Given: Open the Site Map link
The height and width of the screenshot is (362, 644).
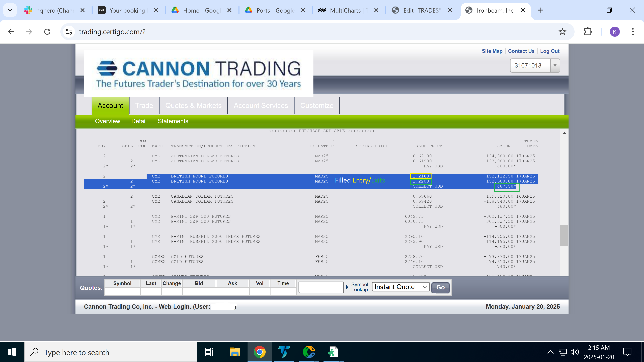Looking at the screenshot, I should 492,51.
